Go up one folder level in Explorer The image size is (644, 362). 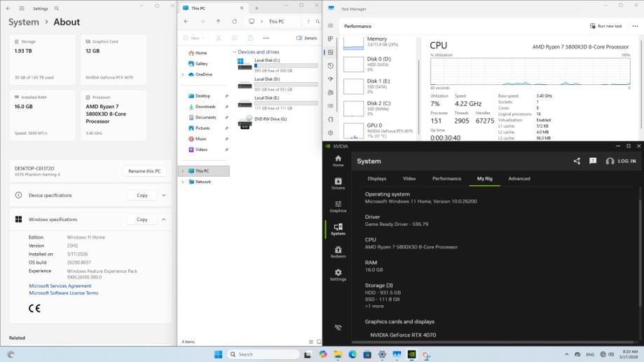[x=218, y=21]
